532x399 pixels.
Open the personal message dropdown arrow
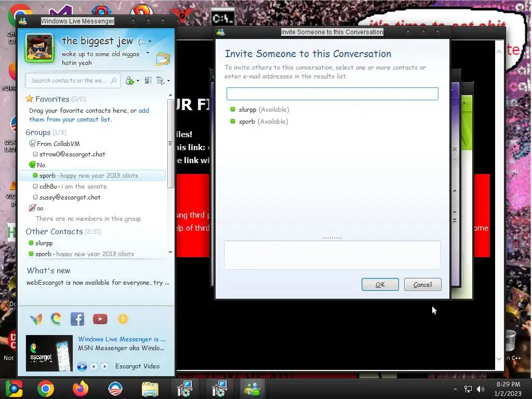(x=148, y=53)
